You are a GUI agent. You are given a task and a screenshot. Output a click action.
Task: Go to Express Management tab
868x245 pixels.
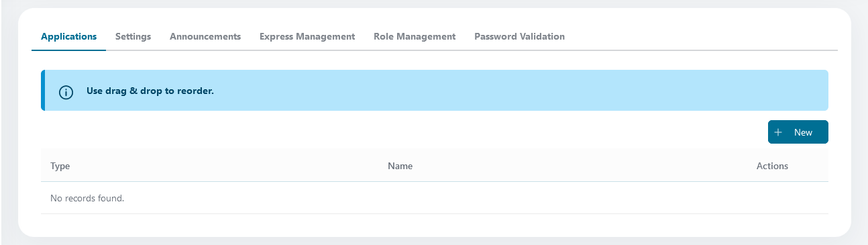pyautogui.click(x=307, y=36)
